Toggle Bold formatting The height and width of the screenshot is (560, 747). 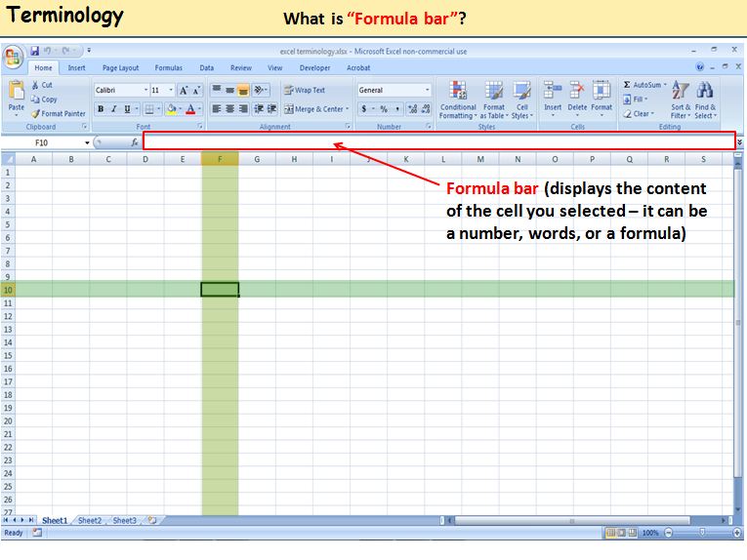tap(101, 109)
